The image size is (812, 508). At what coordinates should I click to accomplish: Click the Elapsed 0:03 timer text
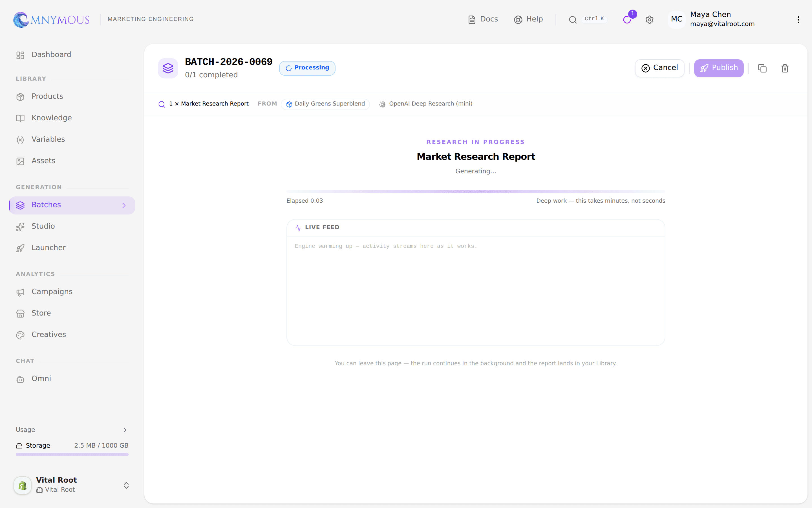[x=304, y=201]
